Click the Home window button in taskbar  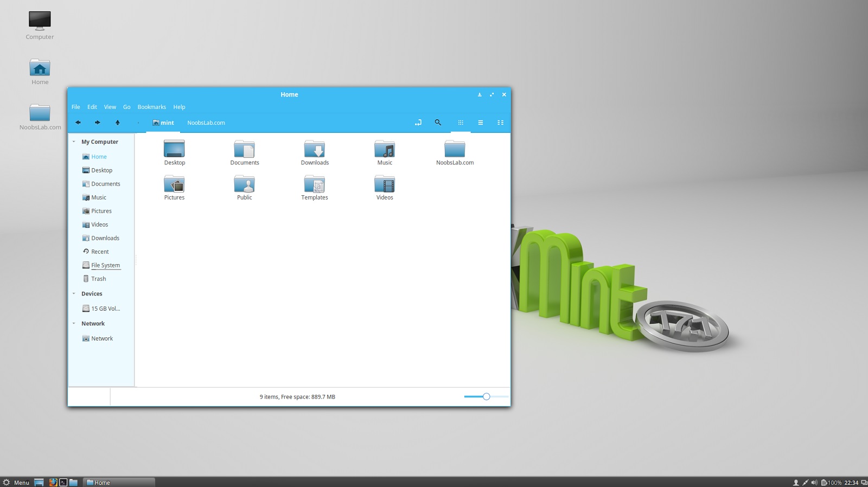click(x=119, y=482)
